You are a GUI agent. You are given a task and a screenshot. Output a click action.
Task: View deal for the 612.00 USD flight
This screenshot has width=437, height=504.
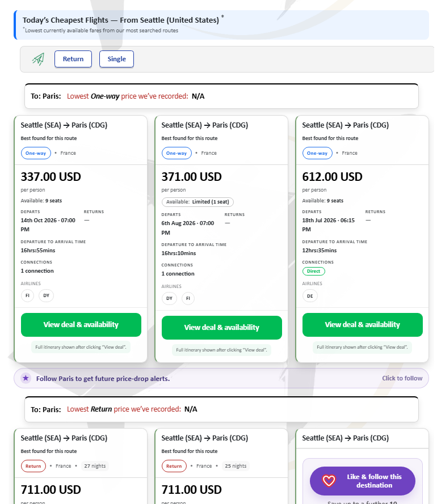pos(362,325)
